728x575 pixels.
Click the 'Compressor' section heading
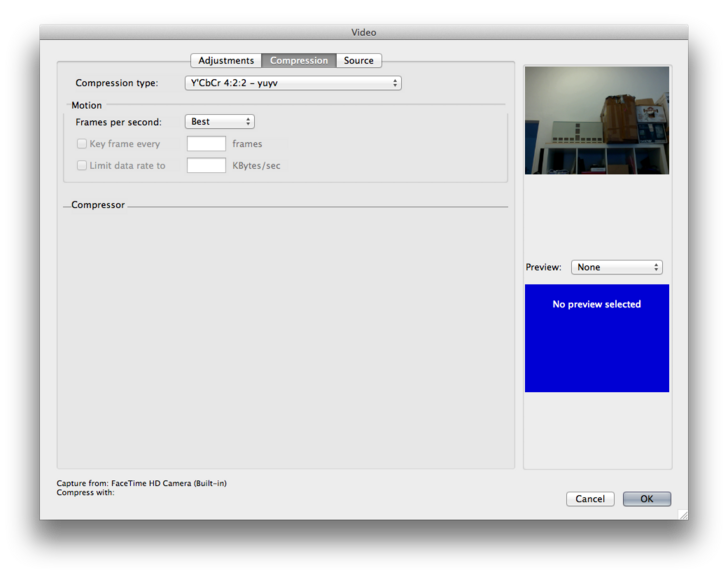click(x=98, y=205)
